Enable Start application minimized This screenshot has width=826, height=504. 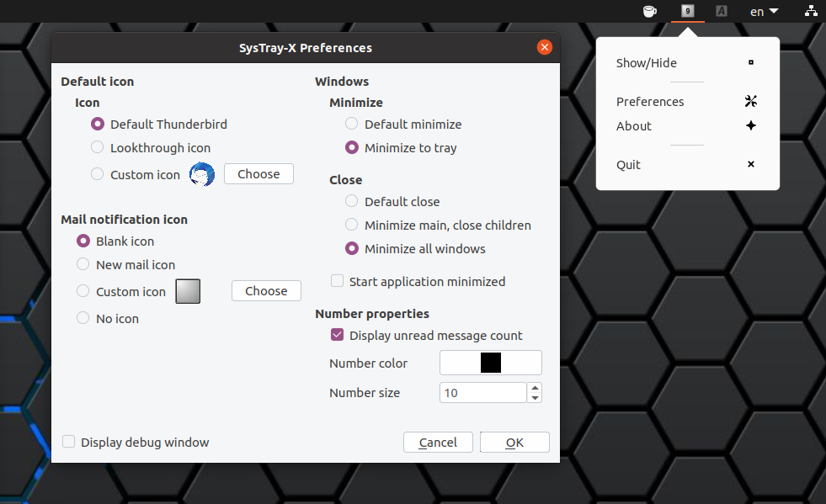pyautogui.click(x=337, y=281)
